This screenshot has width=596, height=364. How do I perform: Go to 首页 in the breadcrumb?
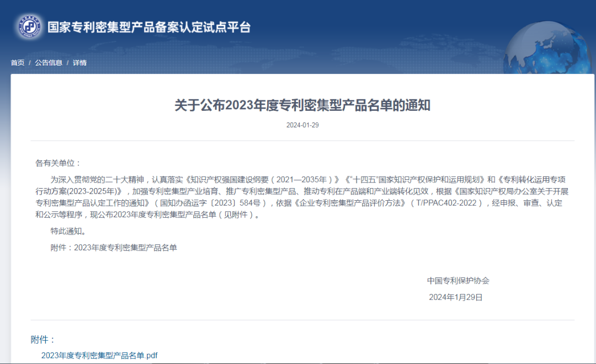point(18,63)
